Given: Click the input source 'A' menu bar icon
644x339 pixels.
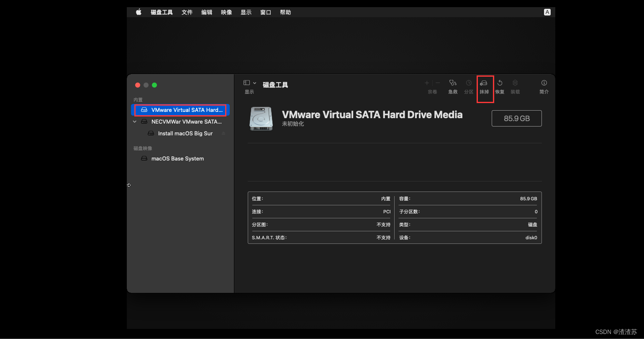Looking at the screenshot, I should click(x=547, y=12).
